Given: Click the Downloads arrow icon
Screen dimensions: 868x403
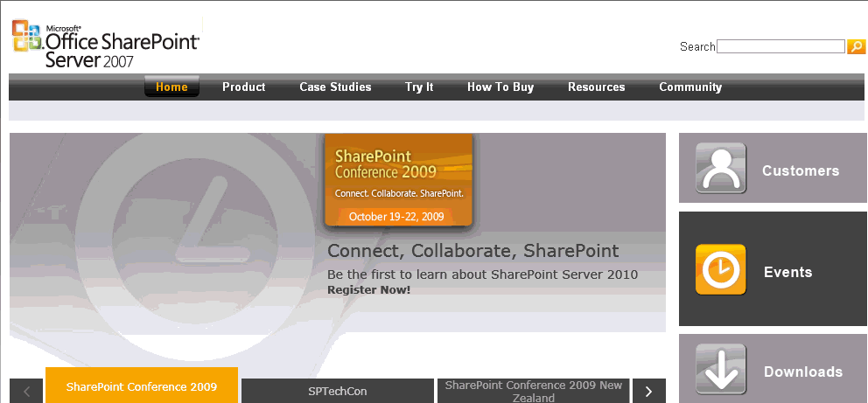Looking at the screenshot, I should [x=721, y=369].
